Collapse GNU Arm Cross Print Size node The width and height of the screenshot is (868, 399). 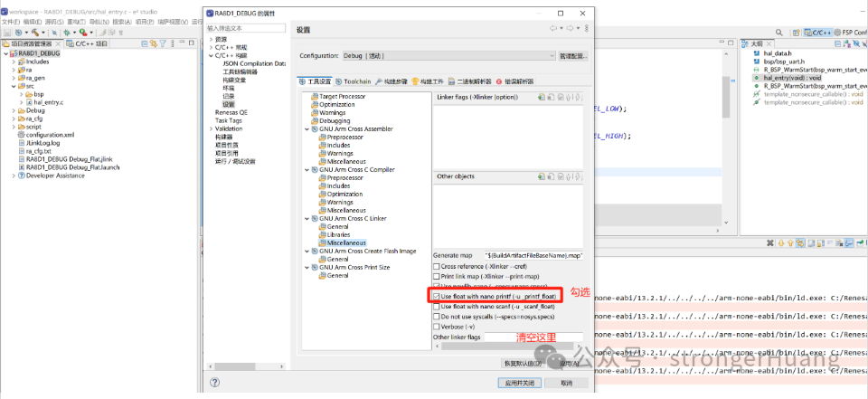point(307,267)
